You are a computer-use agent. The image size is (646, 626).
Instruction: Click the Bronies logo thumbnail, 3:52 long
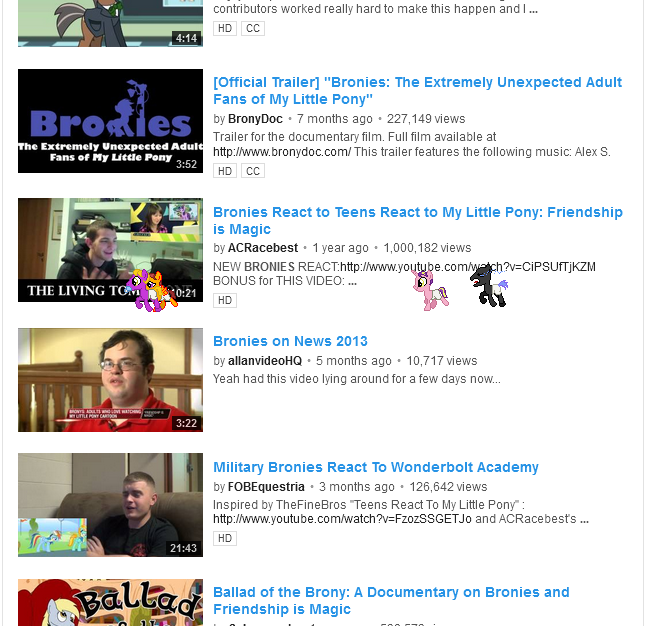coord(110,121)
